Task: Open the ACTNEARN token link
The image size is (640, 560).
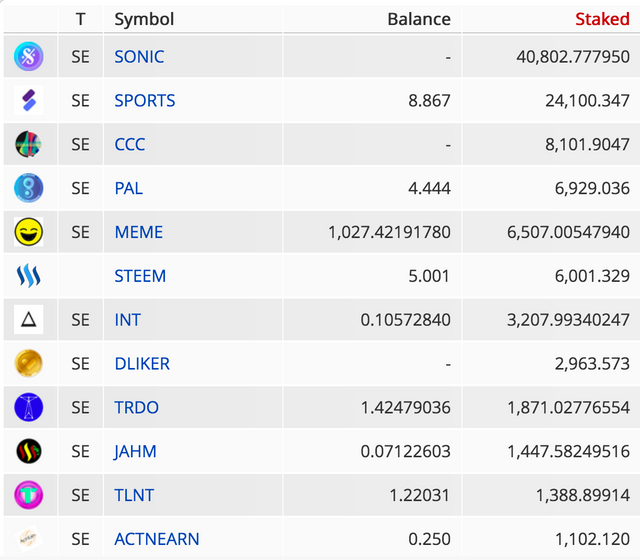Action: (157, 539)
